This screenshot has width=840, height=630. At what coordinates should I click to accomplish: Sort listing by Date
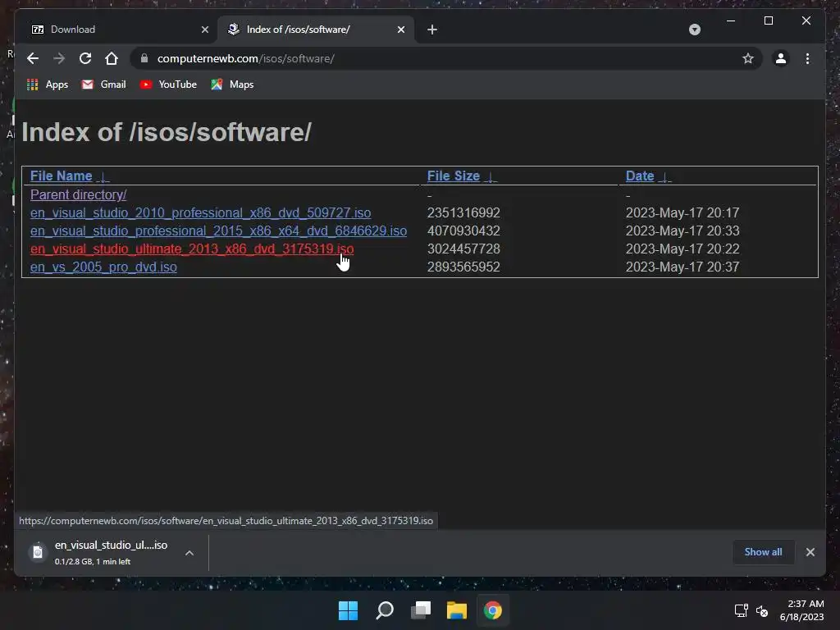click(640, 176)
